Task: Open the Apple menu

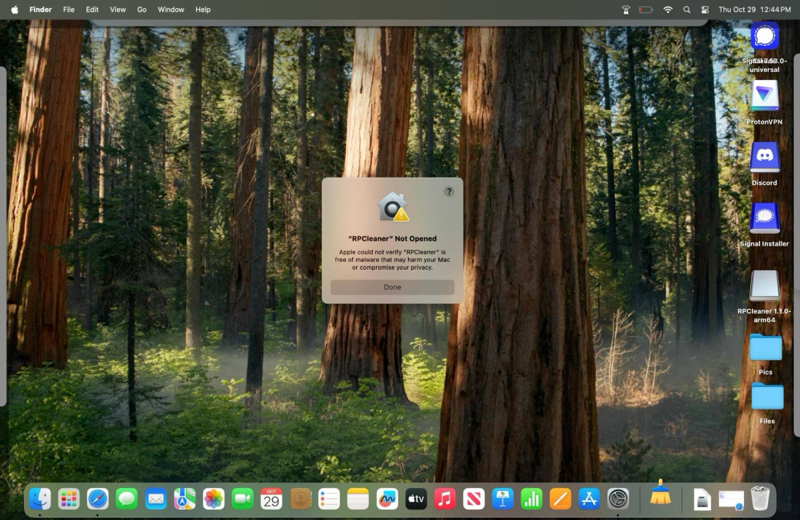Action: tap(14, 10)
